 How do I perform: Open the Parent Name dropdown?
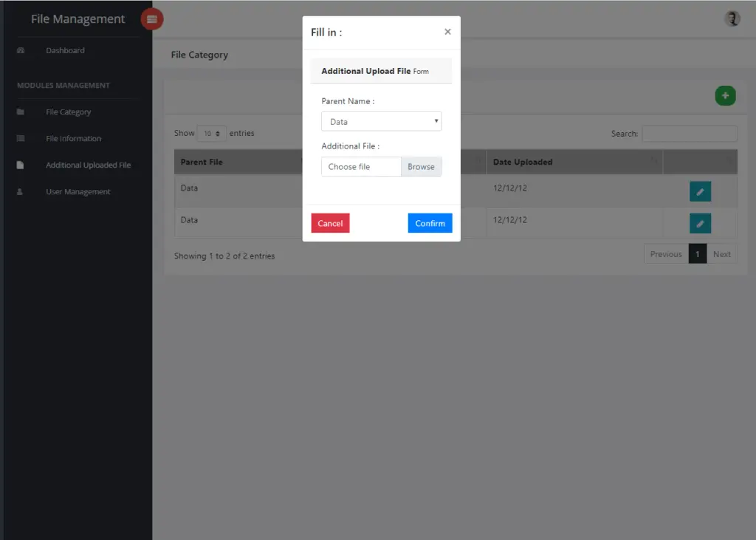click(x=381, y=120)
